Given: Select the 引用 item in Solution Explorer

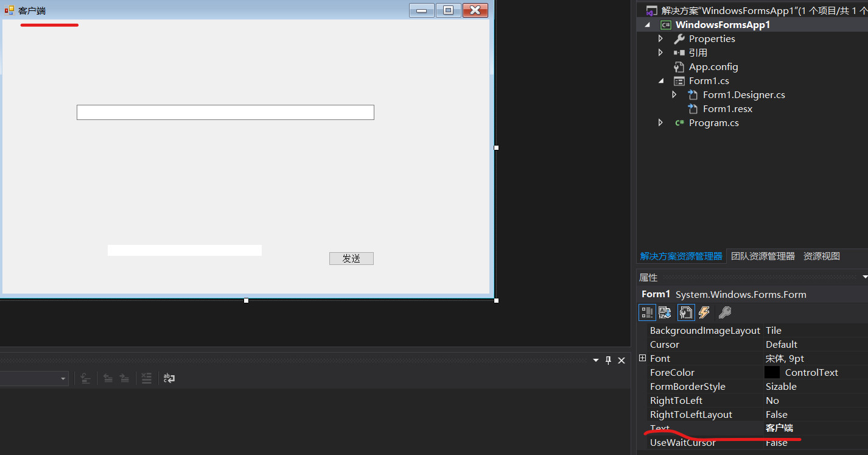Looking at the screenshot, I should [698, 52].
